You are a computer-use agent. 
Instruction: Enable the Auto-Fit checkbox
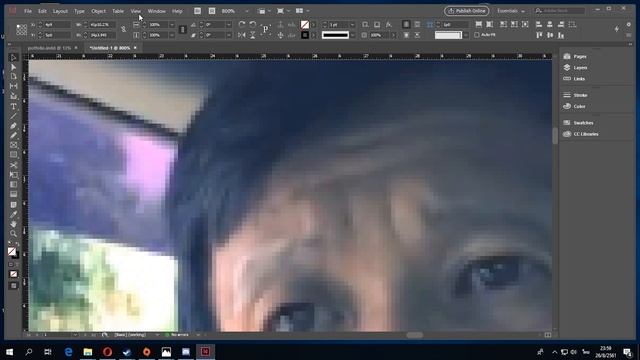477,35
